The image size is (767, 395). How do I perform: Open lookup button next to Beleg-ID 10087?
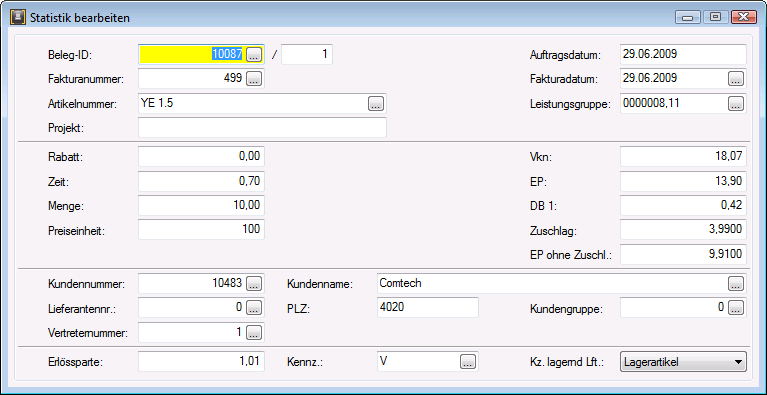click(253, 54)
